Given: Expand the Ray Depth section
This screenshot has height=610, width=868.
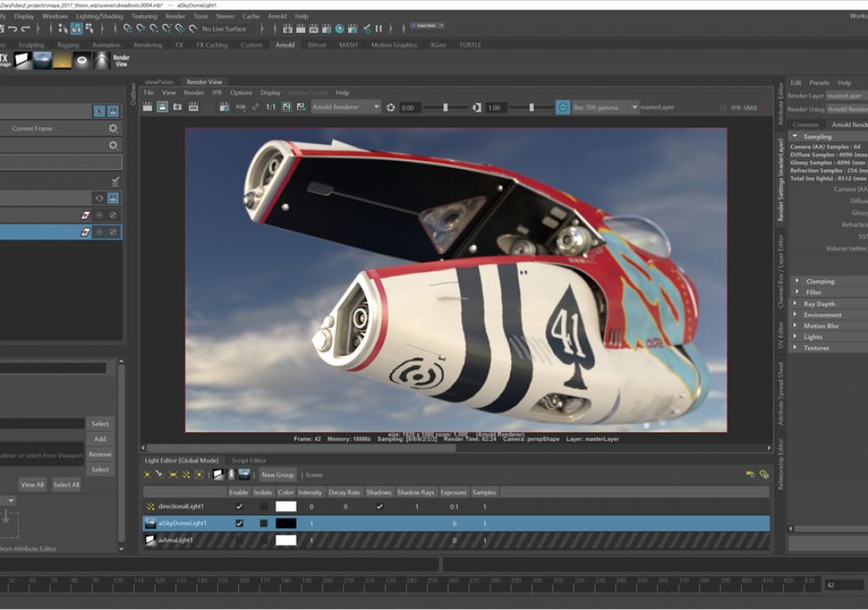Looking at the screenshot, I should pos(795,303).
